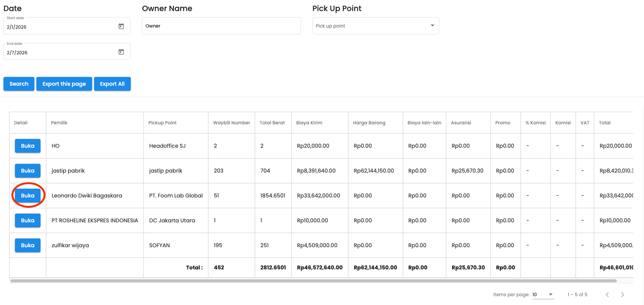Click Export this page button
This screenshot has width=644, height=305.
pyautogui.click(x=64, y=84)
